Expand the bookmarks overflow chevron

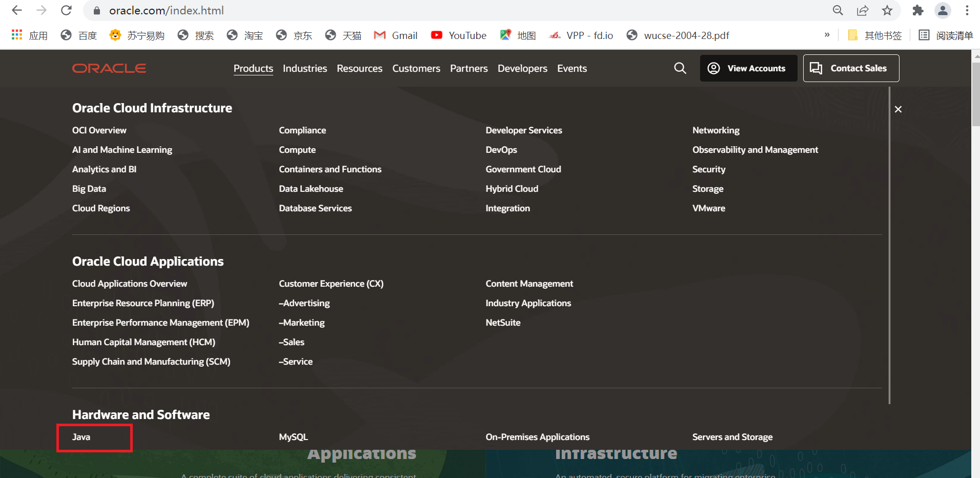pyautogui.click(x=827, y=35)
